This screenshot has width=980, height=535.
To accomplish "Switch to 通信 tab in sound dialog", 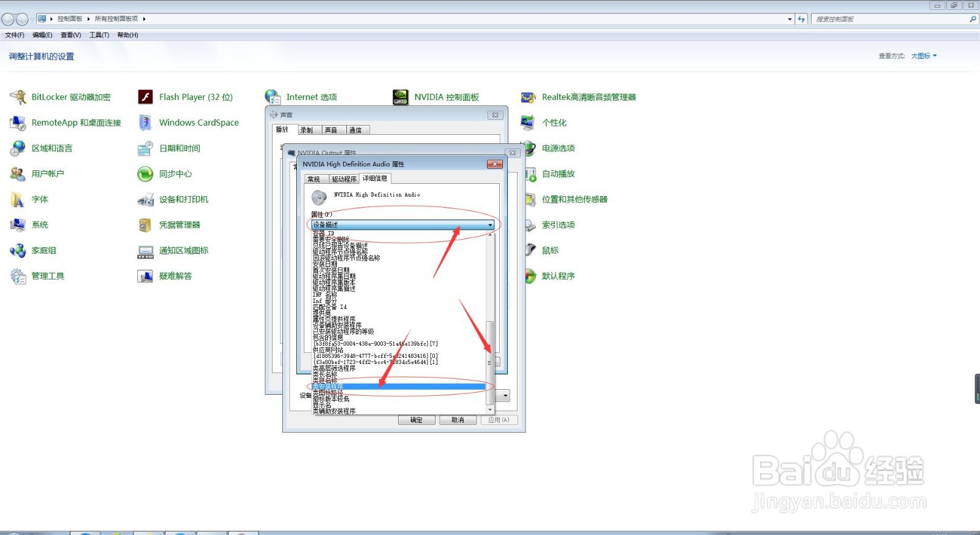I will 358,130.
